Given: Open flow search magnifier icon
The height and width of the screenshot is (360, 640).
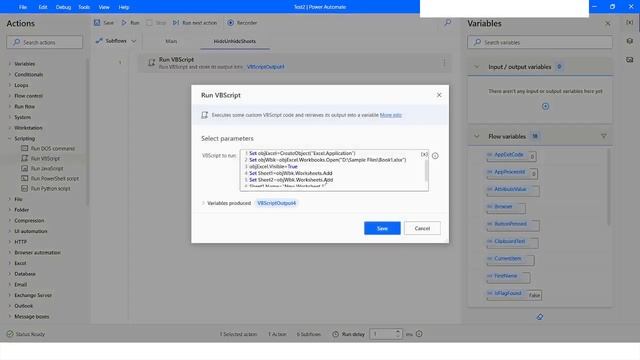Looking at the screenshot, I should tap(448, 23).
